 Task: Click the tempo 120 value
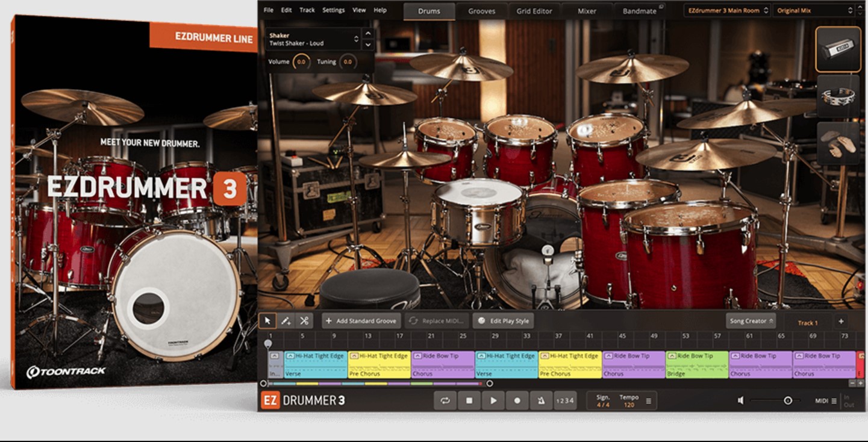[629, 405]
